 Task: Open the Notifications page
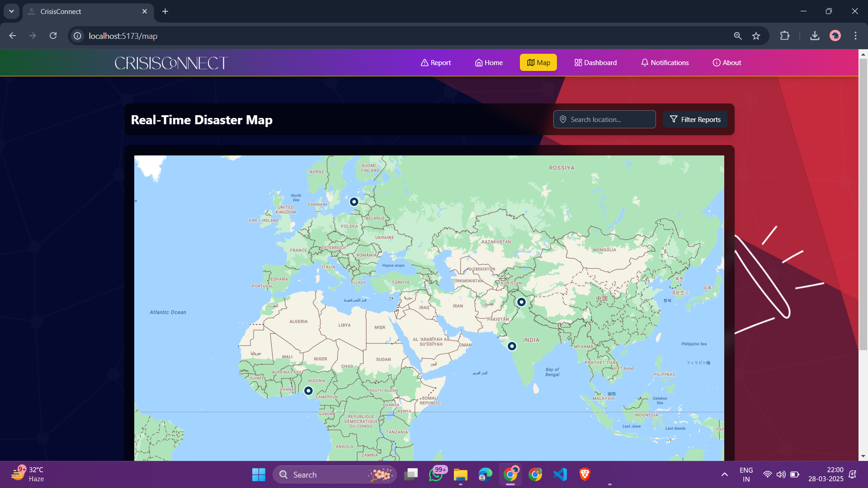pyautogui.click(x=665, y=63)
